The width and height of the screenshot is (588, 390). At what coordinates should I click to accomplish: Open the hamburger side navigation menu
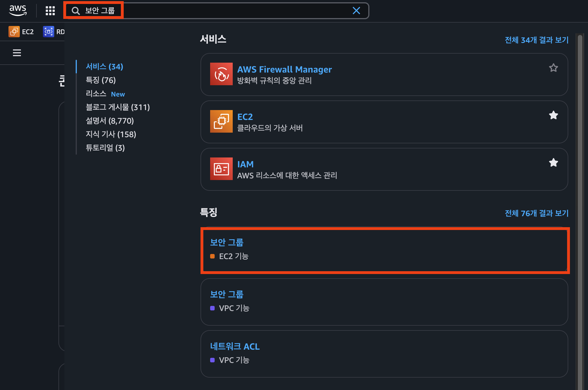coord(17,53)
